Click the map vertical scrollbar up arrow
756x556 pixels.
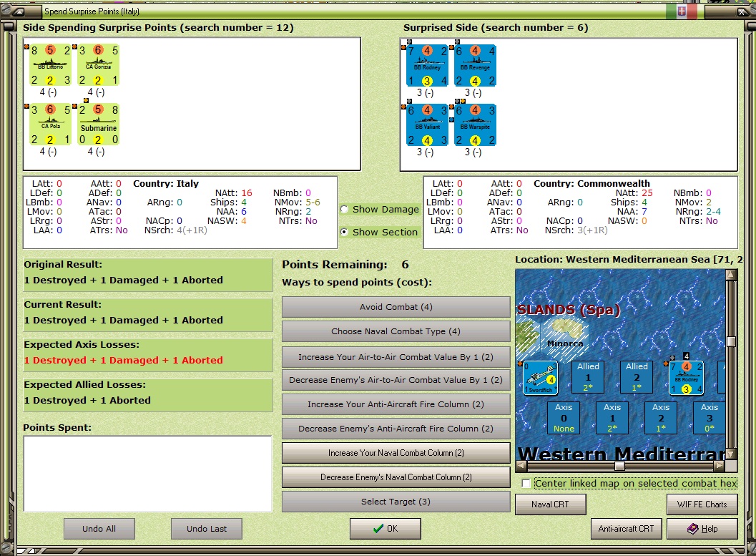(732, 274)
